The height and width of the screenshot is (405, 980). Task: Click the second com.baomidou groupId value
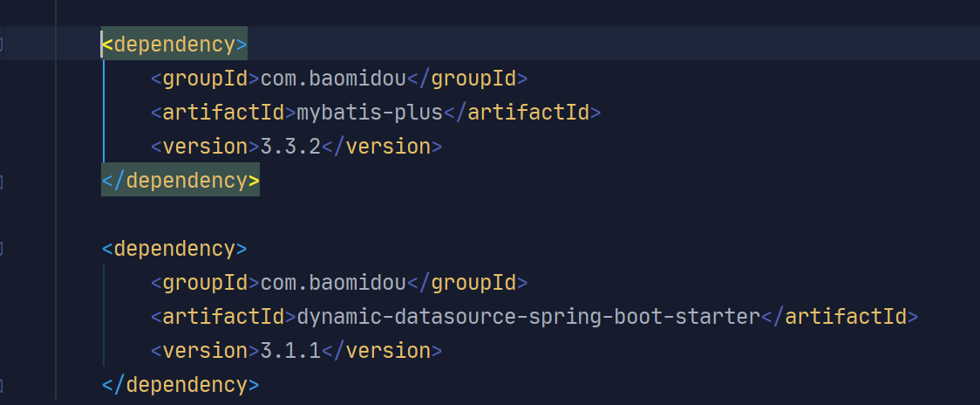tap(333, 283)
